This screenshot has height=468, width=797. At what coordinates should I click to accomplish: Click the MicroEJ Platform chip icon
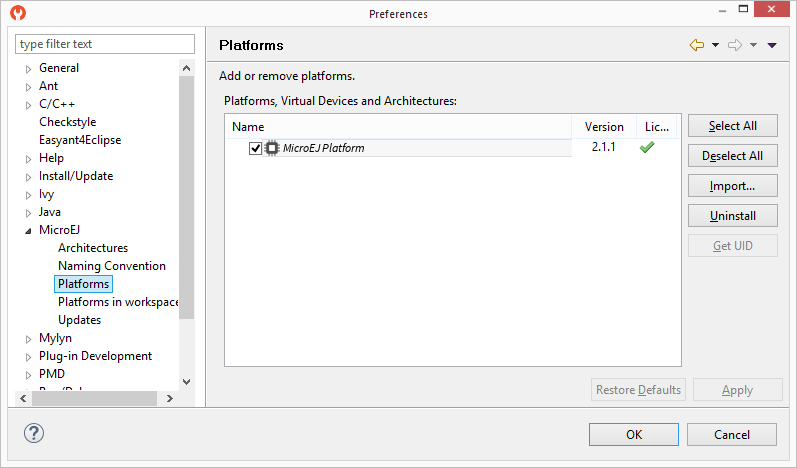click(x=272, y=148)
